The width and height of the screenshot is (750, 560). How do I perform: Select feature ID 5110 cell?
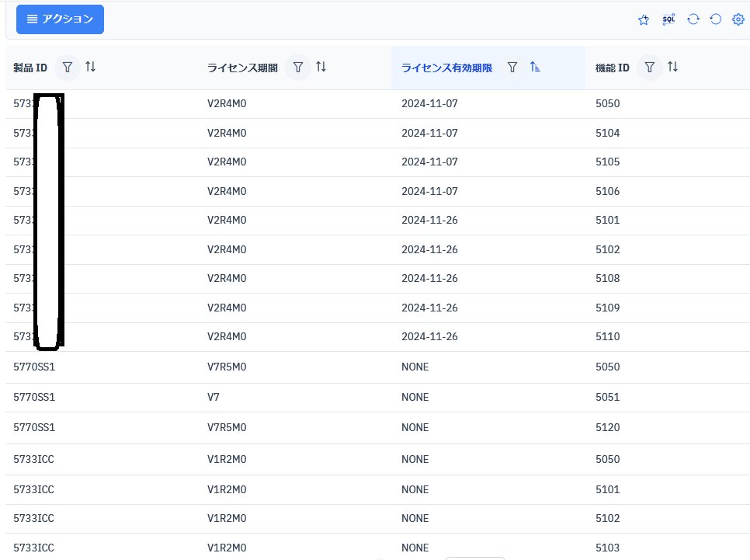pyautogui.click(x=607, y=337)
